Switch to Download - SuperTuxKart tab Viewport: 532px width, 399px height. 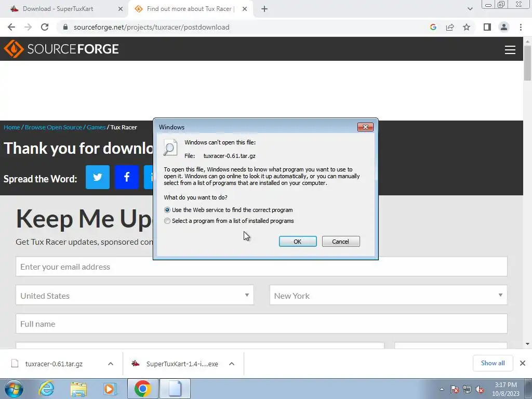click(x=58, y=9)
